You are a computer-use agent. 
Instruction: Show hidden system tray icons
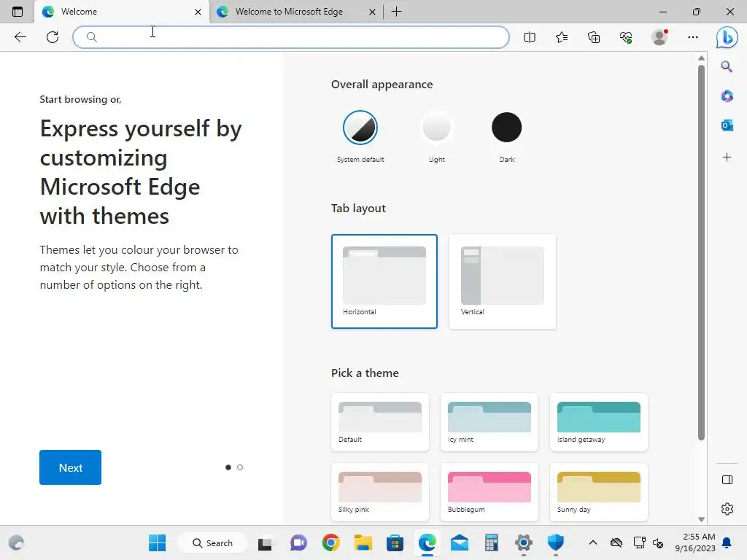(x=592, y=542)
